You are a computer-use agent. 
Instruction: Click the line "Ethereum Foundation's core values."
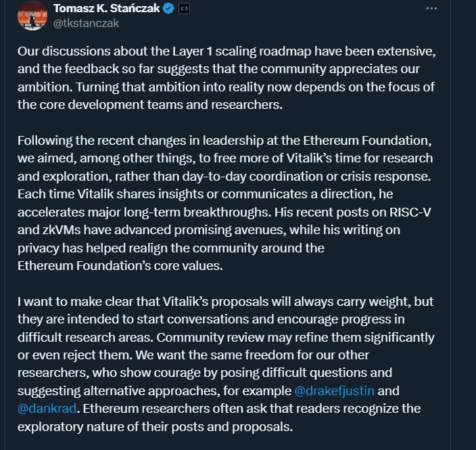coord(120,266)
